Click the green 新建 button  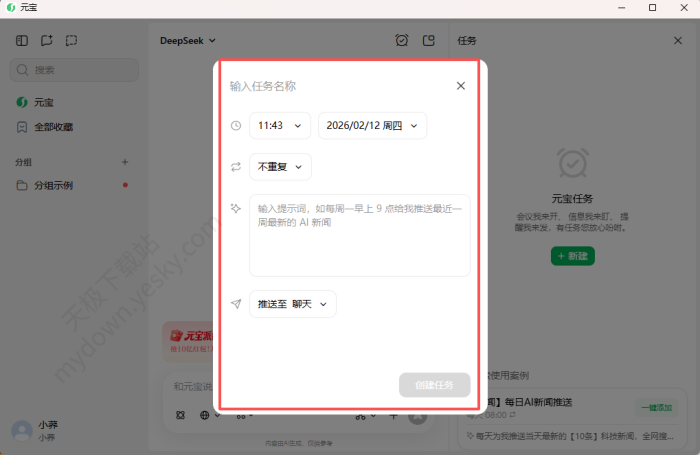click(x=573, y=256)
